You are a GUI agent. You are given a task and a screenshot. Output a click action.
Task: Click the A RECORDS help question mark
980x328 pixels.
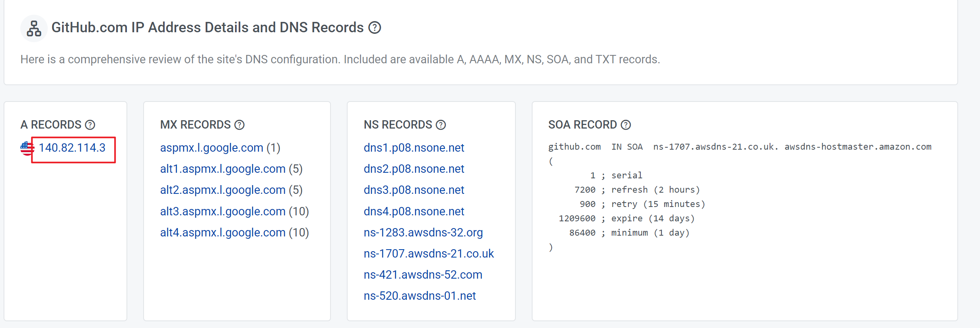click(90, 125)
